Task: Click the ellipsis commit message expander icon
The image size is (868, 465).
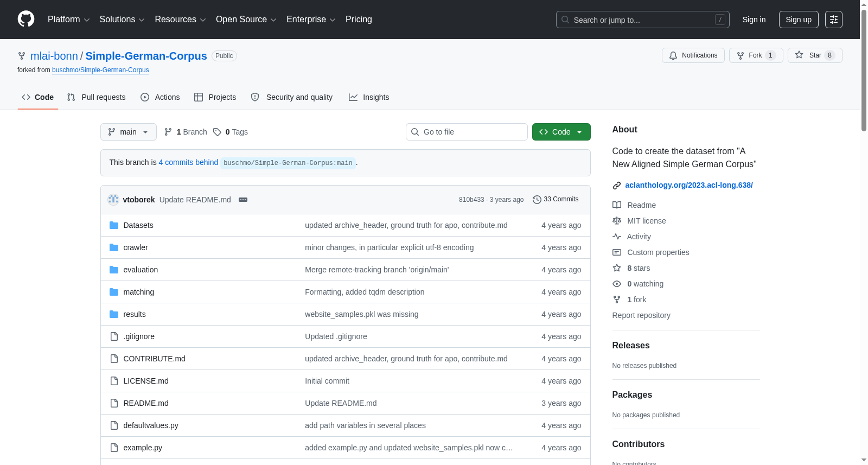Action: (x=243, y=200)
